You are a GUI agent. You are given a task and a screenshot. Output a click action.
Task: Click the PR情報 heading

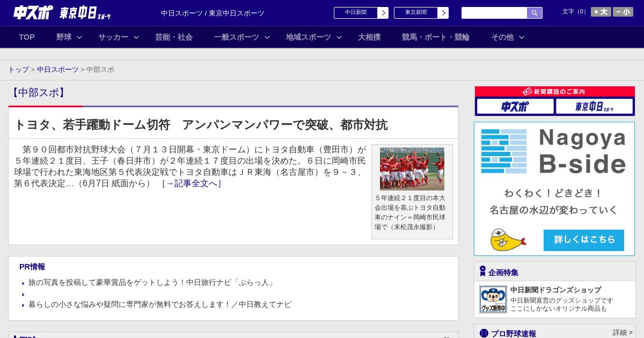[x=32, y=267]
